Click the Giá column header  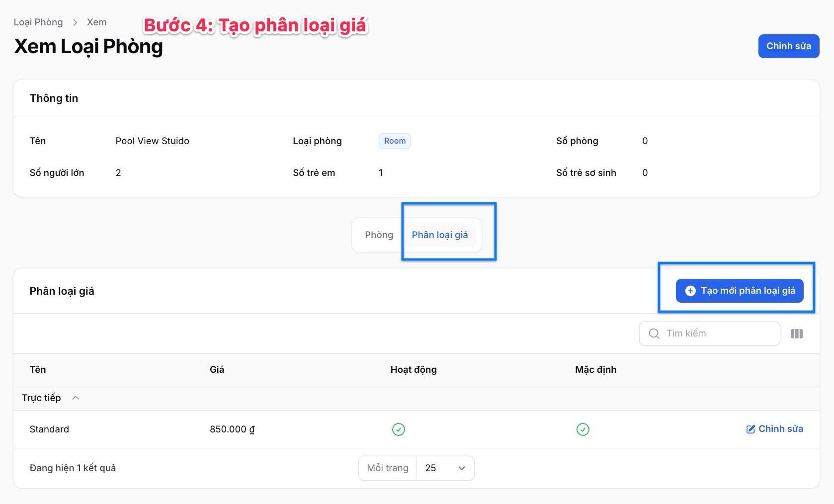pos(217,369)
